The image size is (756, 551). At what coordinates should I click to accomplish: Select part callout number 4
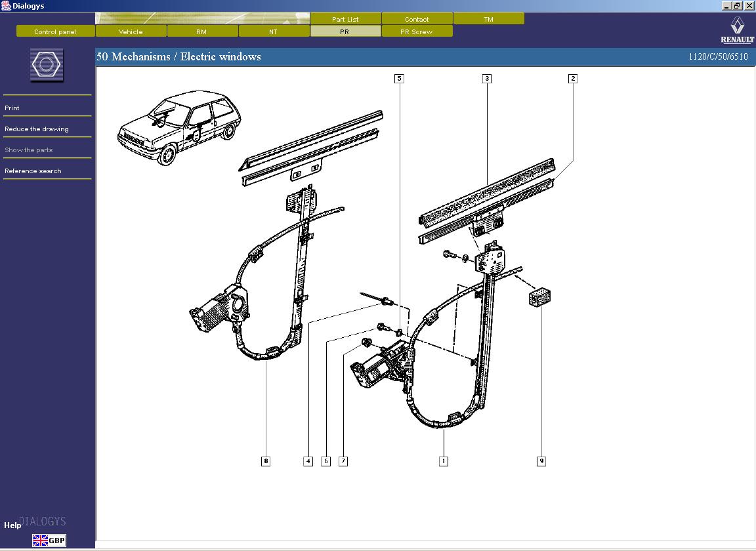[x=308, y=461]
